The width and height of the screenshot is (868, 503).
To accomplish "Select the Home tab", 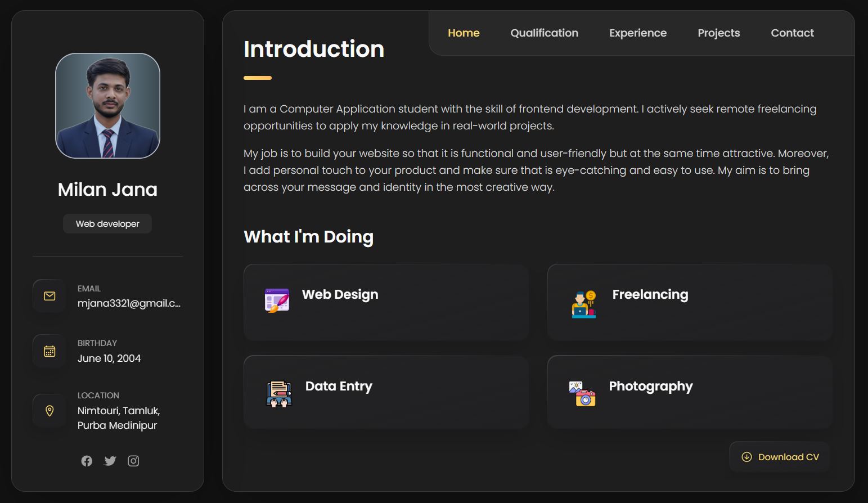I will 464,33.
